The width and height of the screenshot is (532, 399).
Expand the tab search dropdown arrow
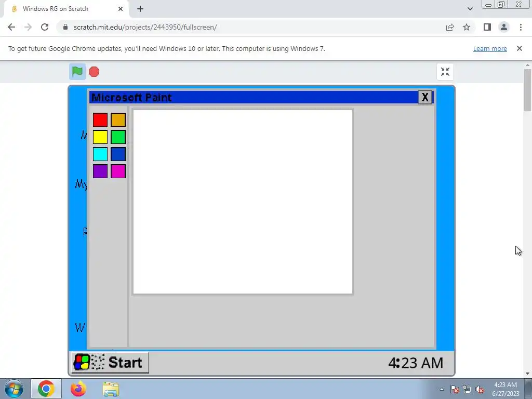(470, 9)
